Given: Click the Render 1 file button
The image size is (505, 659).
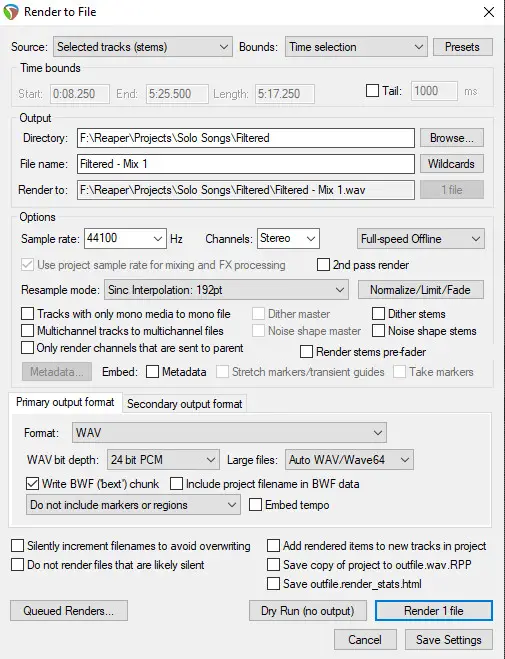Looking at the screenshot, I should pyautogui.click(x=434, y=610).
